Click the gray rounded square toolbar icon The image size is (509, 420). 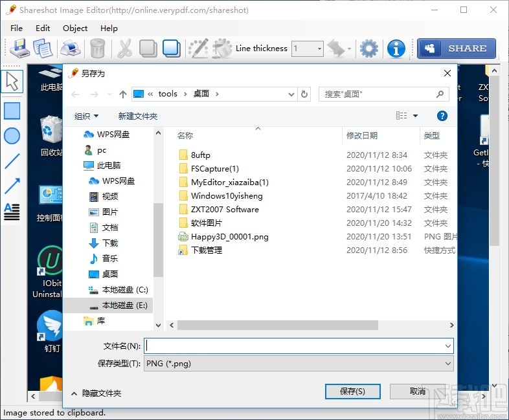[148, 49]
